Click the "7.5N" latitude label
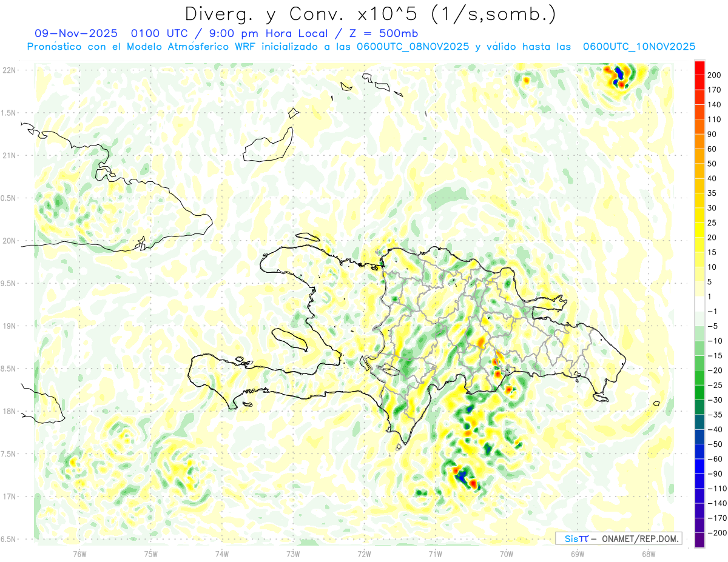Image resolution: width=728 pixels, height=562 pixels. (x=9, y=454)
